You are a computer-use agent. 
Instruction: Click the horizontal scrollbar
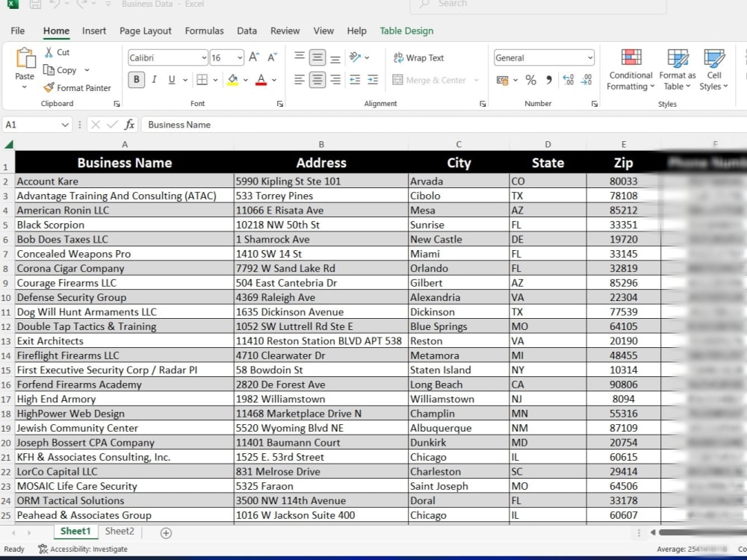tap(701, 532)
